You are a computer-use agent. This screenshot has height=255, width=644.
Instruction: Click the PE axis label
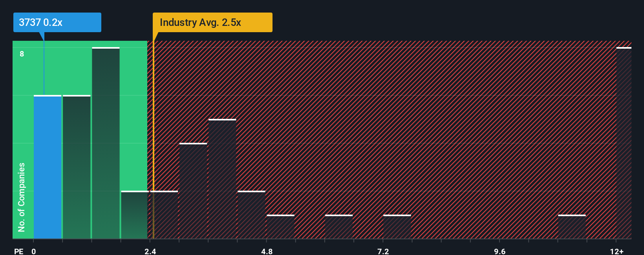pyautogui.click(x=19, y=251)
